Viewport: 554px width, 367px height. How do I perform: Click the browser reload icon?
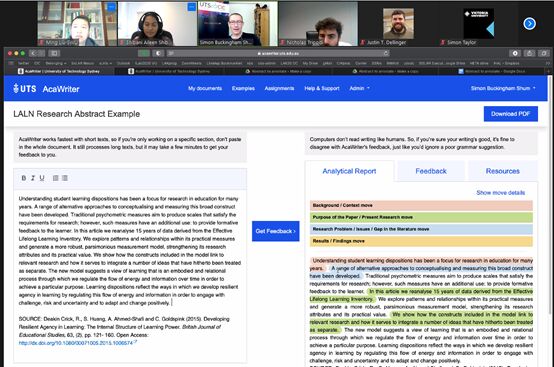(x=386, y=53)
